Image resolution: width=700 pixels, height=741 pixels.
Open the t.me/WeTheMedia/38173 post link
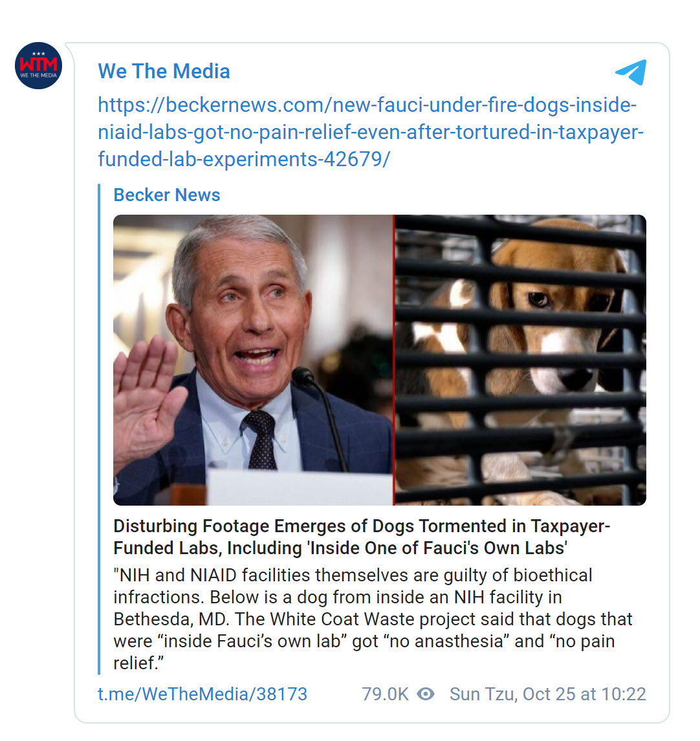click(202, 694)
